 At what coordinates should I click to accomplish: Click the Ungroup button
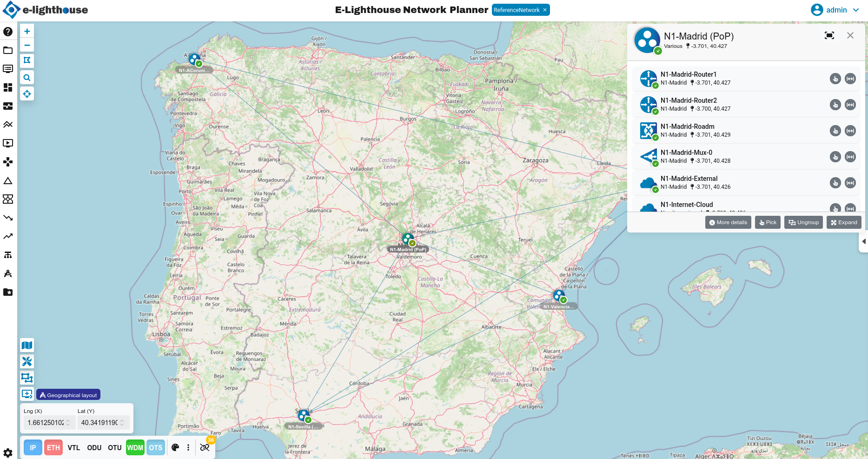point(803,222)
